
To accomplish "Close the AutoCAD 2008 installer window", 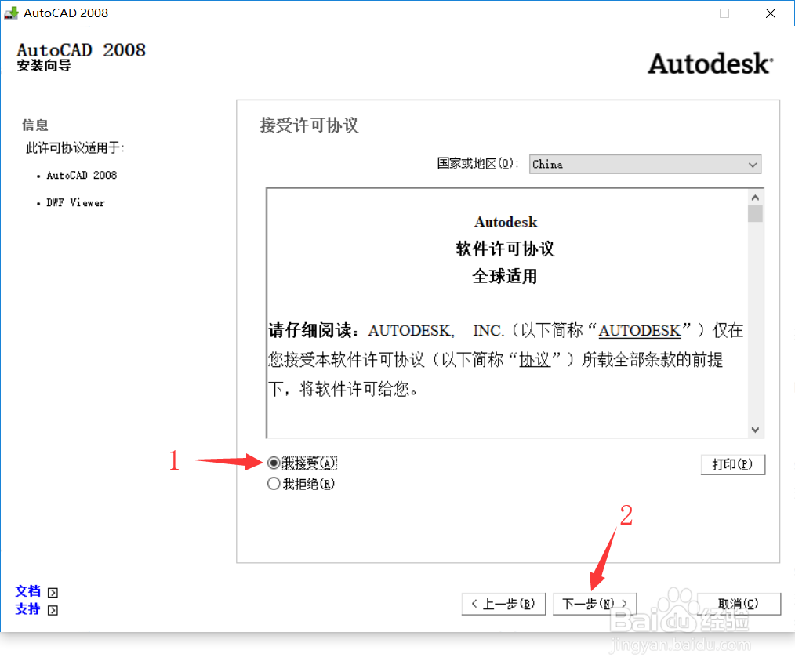I will pyautogui.click(x=771, y=13).
